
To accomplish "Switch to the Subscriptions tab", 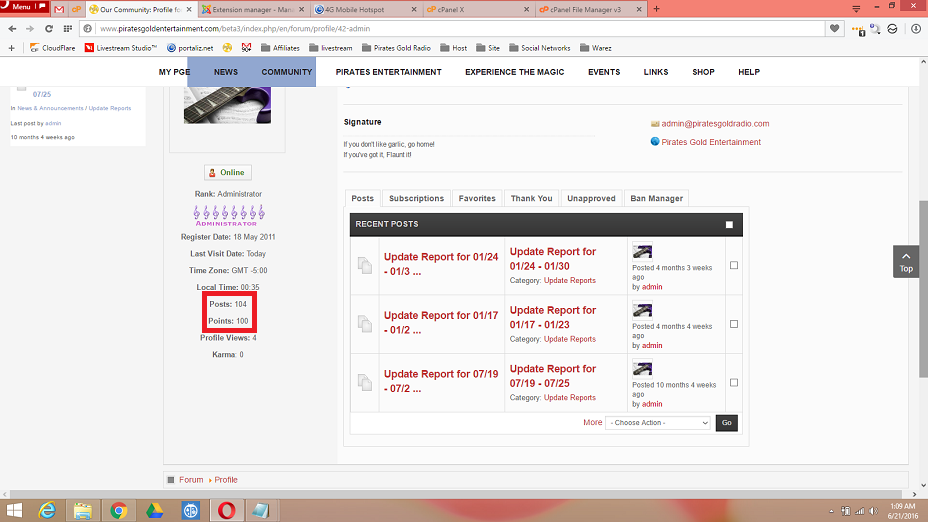I will pyautogui.click(x=416, y=199).
